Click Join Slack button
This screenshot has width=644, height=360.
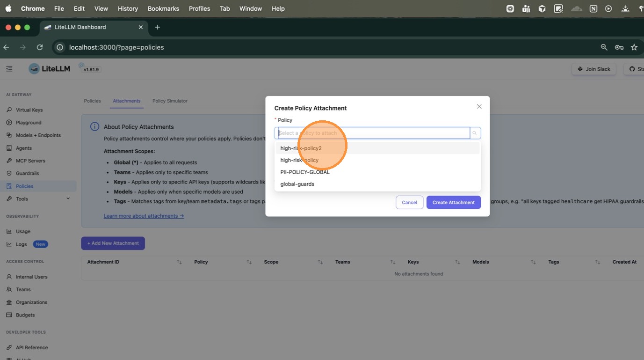pyautogui.click(x=594, y=69)
